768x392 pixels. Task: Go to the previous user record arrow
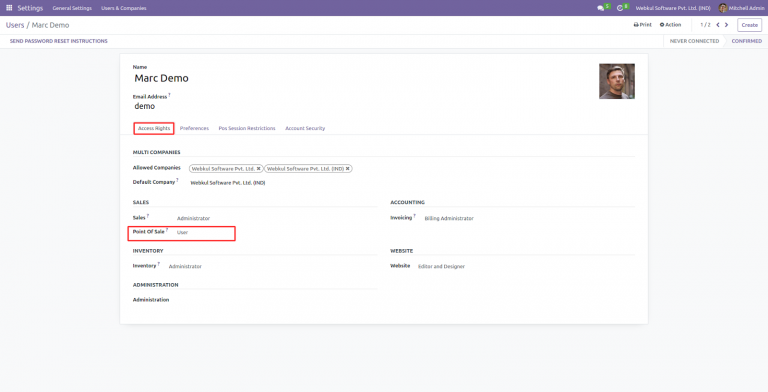(718, 25)
